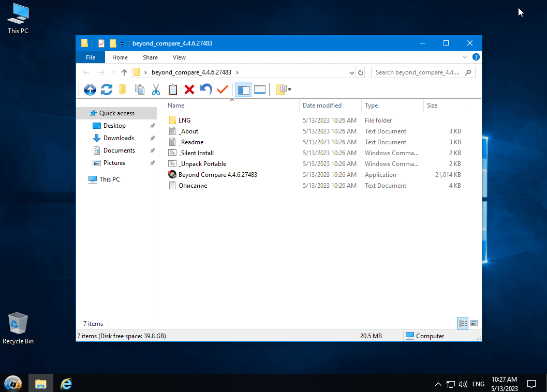Go up one folder level with arrow
547x392 pixels.
124,72
